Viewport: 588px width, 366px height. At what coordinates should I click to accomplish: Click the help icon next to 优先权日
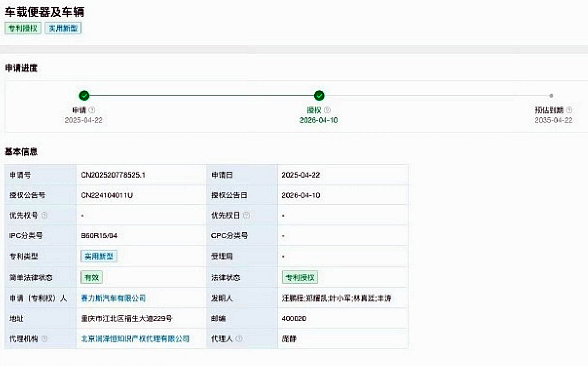point(246,215)
